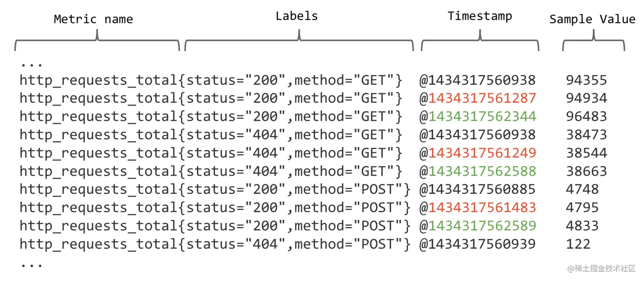Click the sample value 4748
Viewport: 644px width, 281px height.
(x=582, y=189)
